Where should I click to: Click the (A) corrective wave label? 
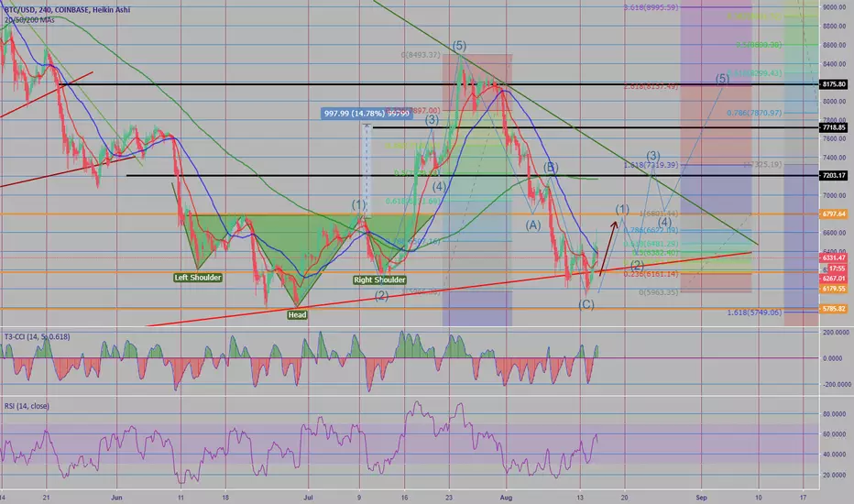tap(532, 225)
